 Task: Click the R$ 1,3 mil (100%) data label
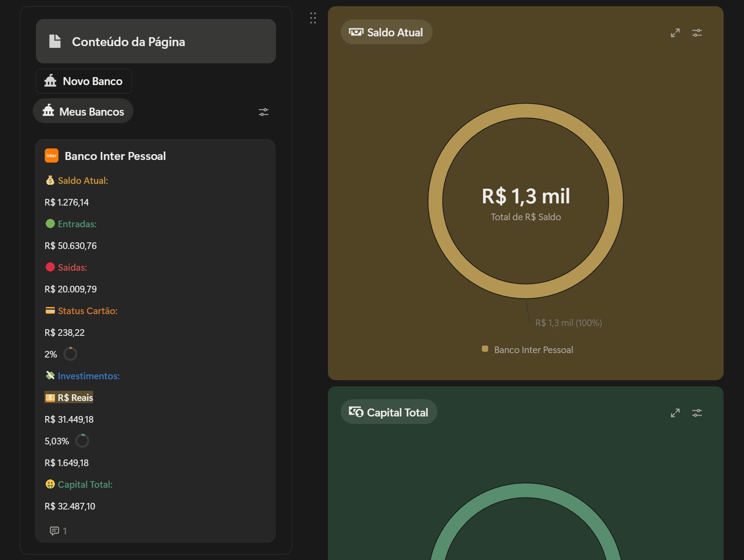pyautogui.click(x=569, y=323)
